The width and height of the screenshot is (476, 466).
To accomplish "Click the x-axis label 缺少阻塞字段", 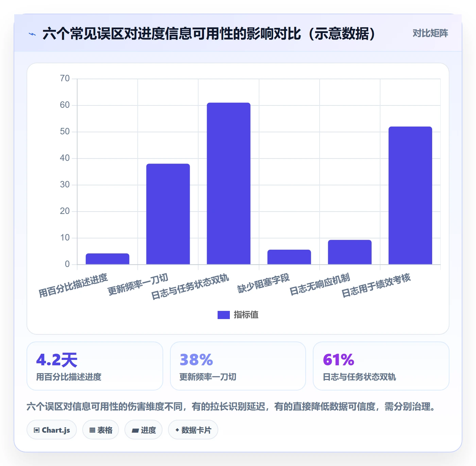I will pyautogui.click(x=263, y=283).
